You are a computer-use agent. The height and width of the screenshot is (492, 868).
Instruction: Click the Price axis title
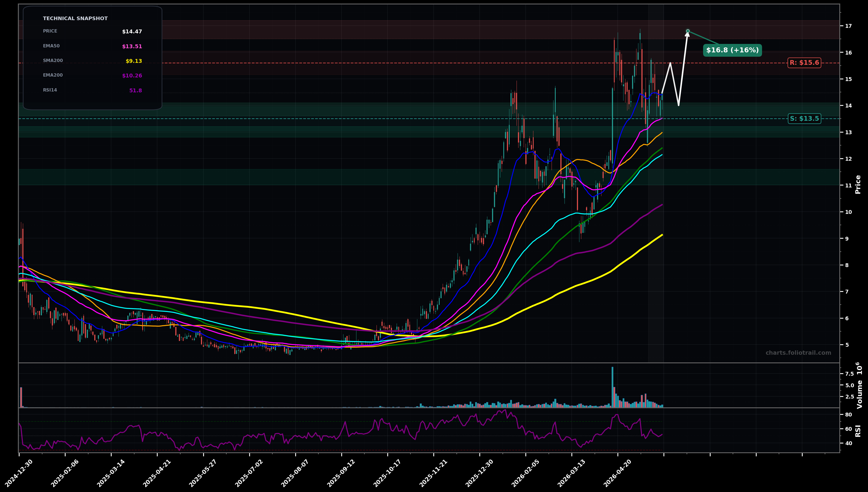pos(858,184)
